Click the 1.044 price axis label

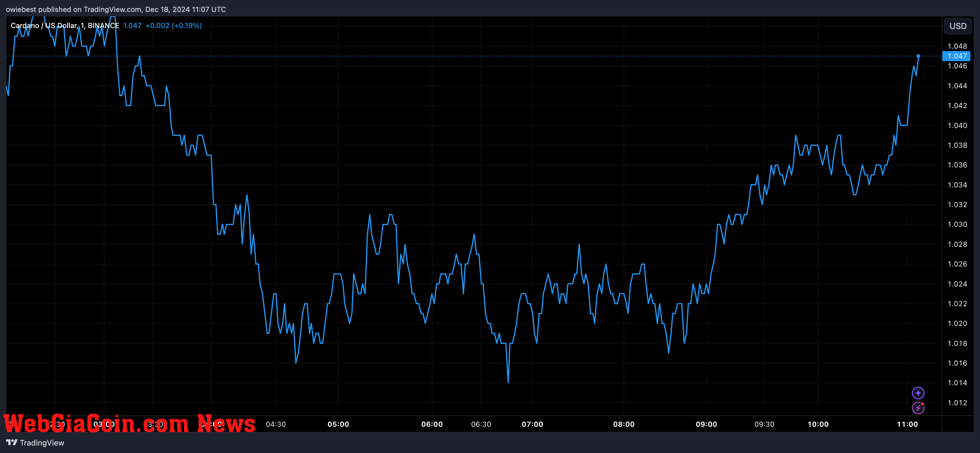957,86
